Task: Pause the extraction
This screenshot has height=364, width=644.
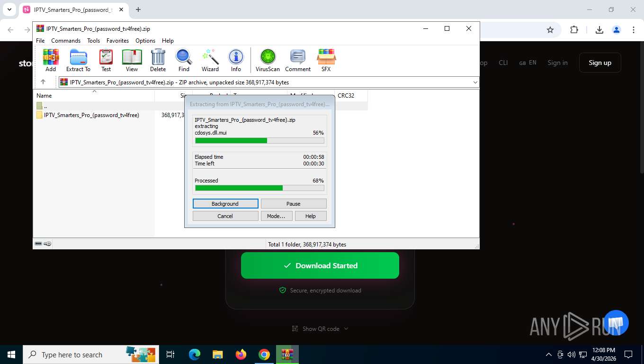Action: (x=294, y=204)
